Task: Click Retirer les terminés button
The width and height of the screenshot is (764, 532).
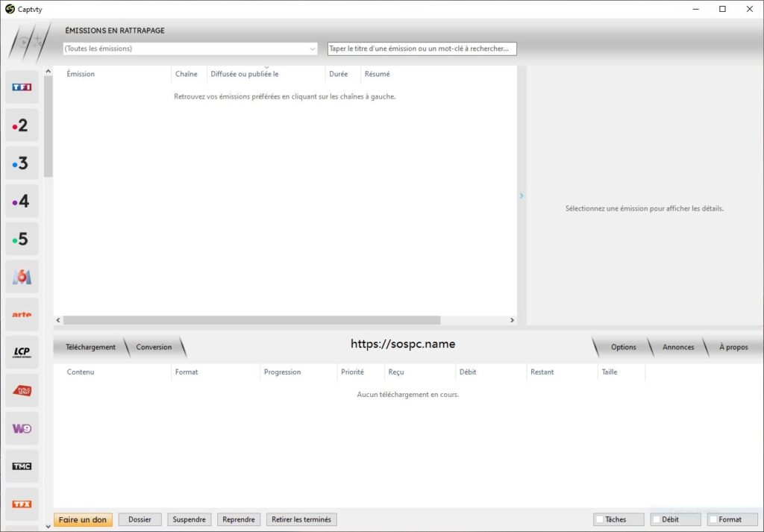Action: [x=301, y=520]
